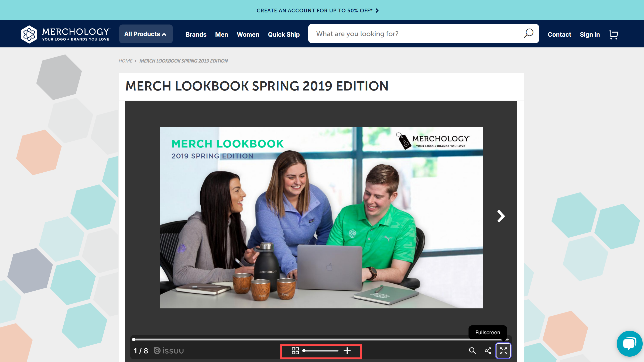Click the Contact link
Screen dimensions: 644x362
click(x=559, y=34)
